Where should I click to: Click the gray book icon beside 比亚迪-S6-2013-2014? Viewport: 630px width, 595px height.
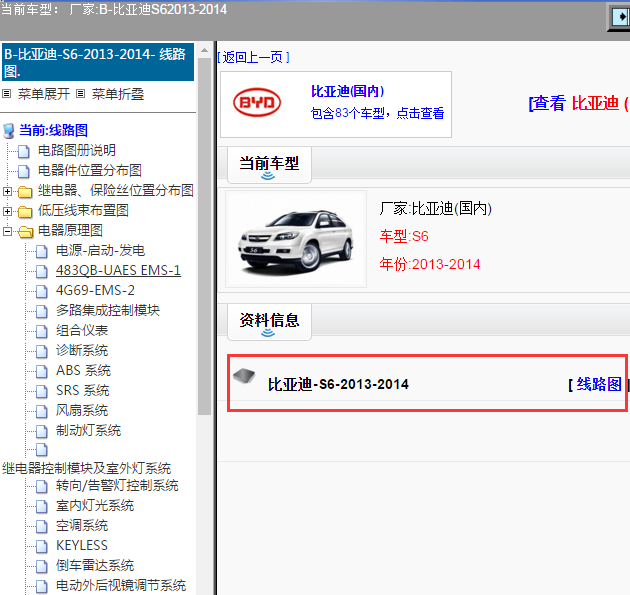pyautogui.click(x=244, y=376)
